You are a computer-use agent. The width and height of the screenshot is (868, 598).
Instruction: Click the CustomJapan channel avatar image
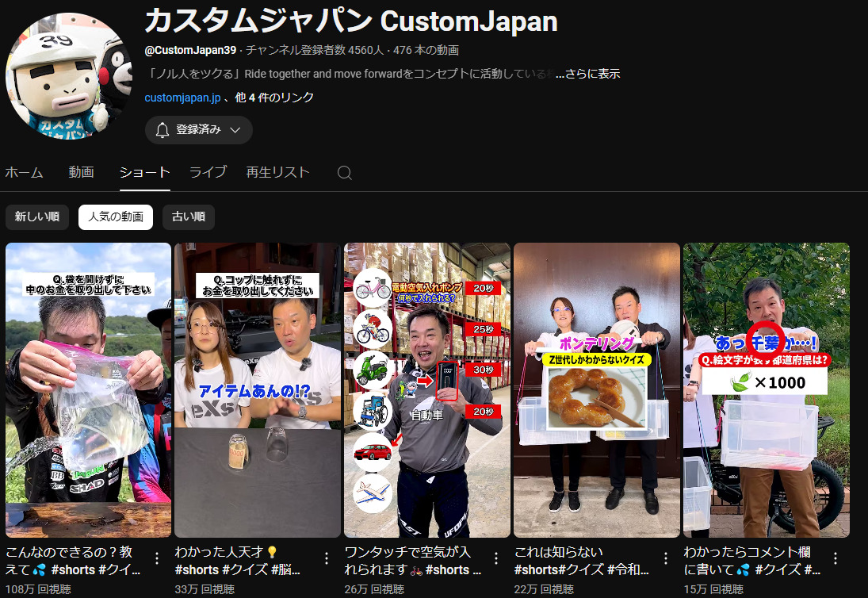(68, 76)
